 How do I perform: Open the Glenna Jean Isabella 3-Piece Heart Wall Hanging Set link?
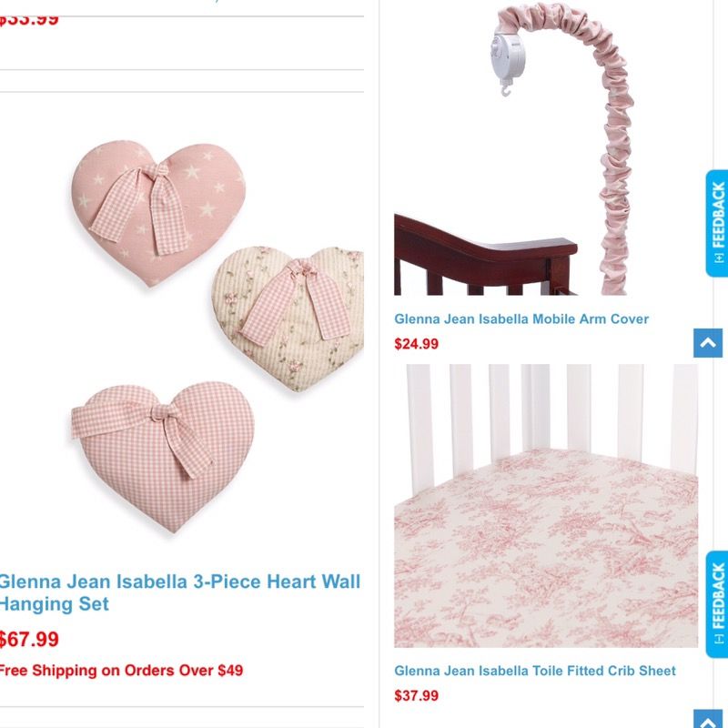(x=179, y=592)
